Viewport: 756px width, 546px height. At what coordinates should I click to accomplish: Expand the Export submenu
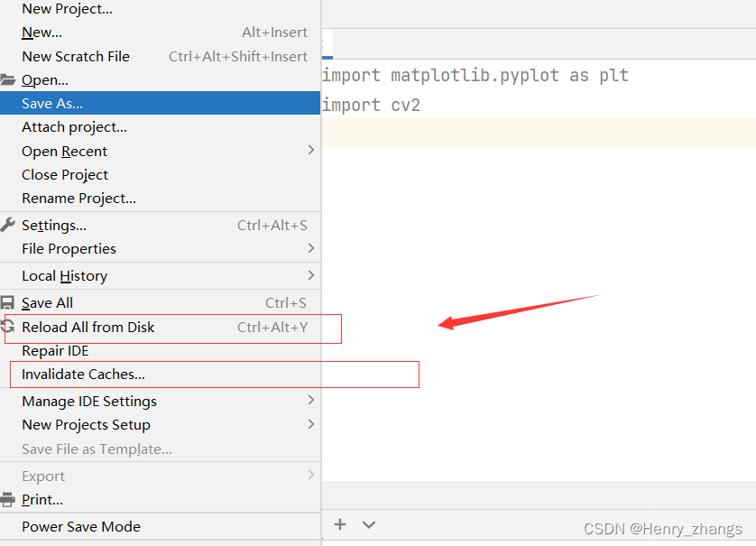click(310, 476)
